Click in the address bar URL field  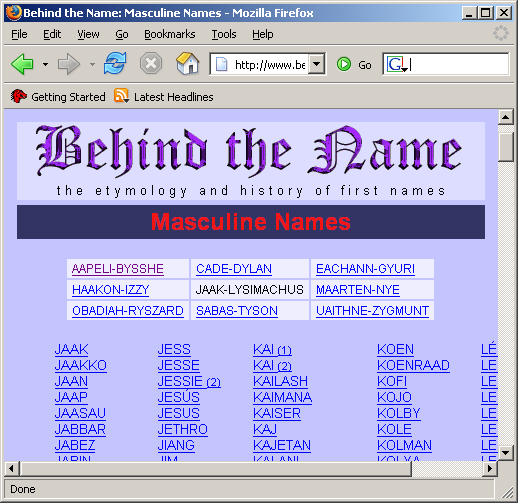pyautogui.click(x=269, y=64)
